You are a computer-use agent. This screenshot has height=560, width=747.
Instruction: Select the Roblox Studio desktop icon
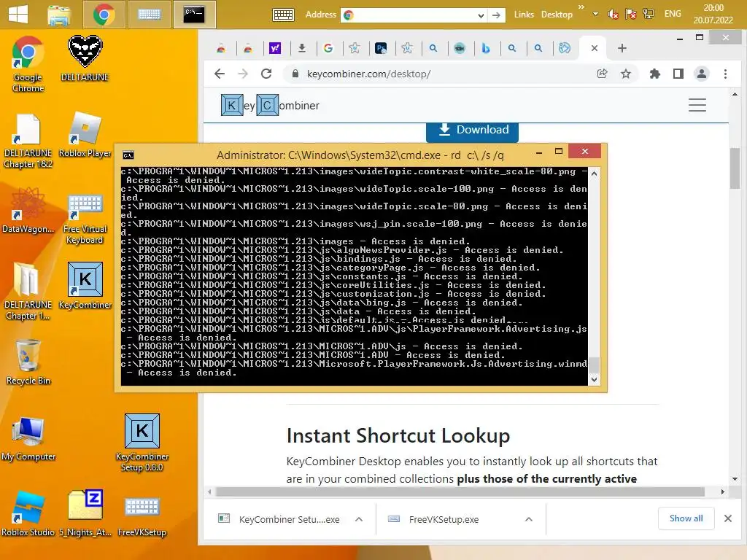(28, 513)
